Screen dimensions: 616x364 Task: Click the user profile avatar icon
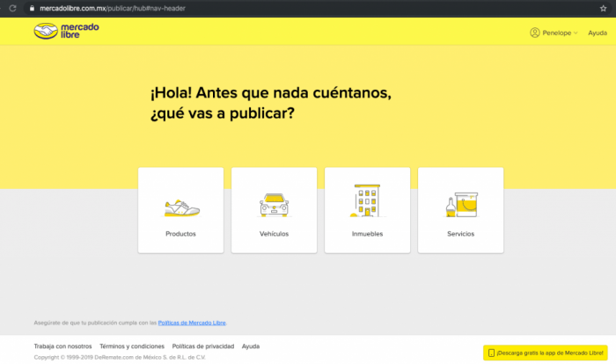click(535, 33)
